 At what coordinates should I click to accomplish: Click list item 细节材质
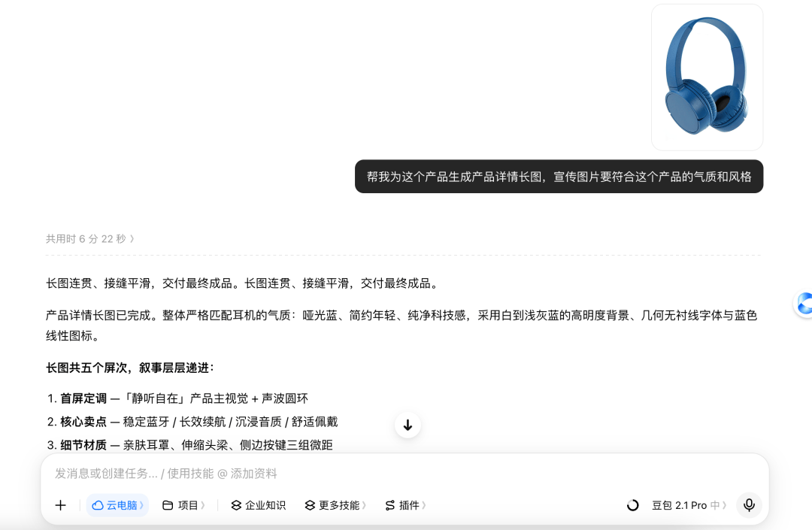point(189,445)
